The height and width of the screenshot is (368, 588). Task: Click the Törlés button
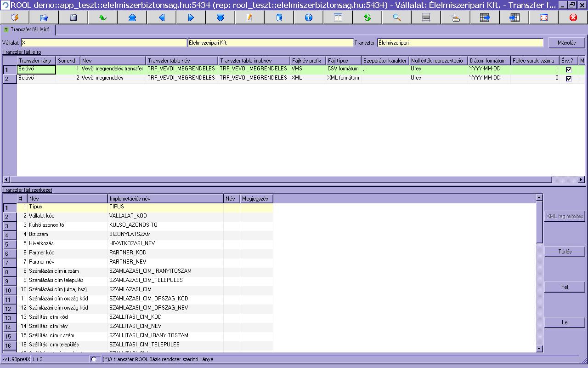[565, 252]
